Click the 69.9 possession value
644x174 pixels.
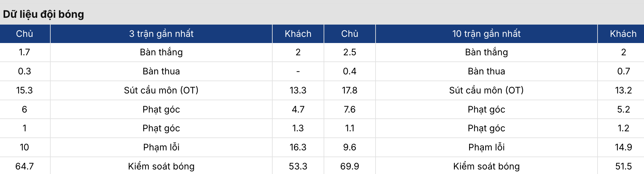349,166
